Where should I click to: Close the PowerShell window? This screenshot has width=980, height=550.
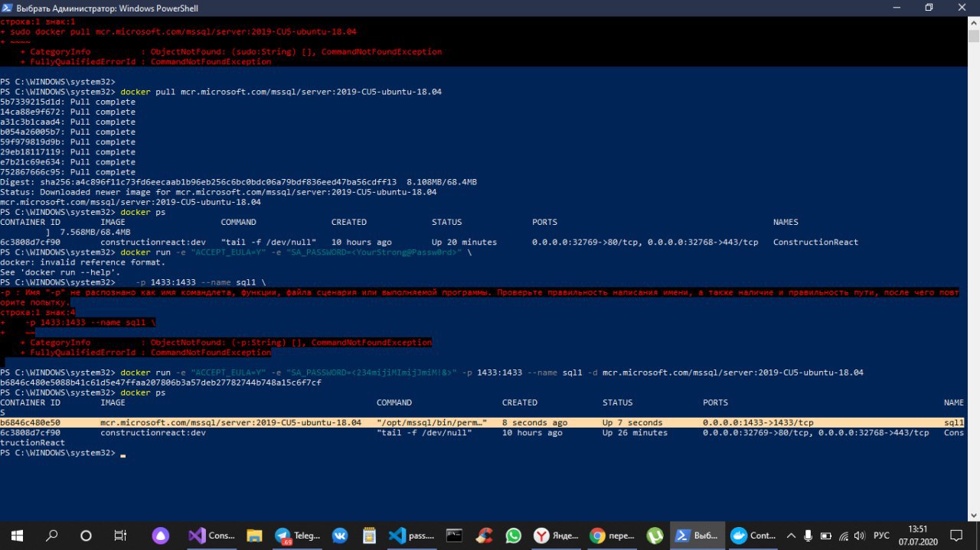point(963,8)
